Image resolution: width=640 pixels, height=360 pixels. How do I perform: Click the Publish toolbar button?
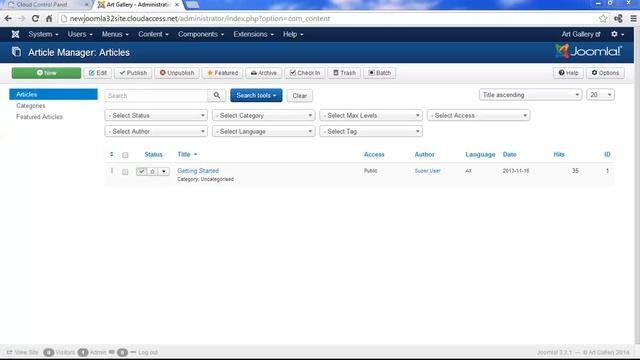pos(133,73)
